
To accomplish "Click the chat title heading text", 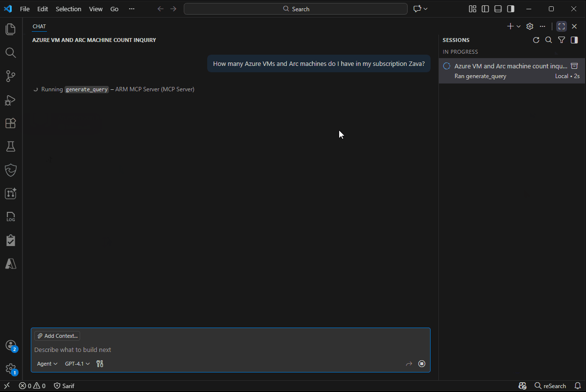I will [94, 40].
